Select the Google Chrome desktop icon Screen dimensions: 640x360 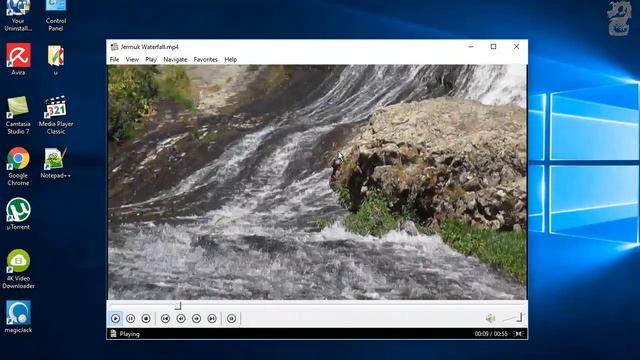(18, 167)
